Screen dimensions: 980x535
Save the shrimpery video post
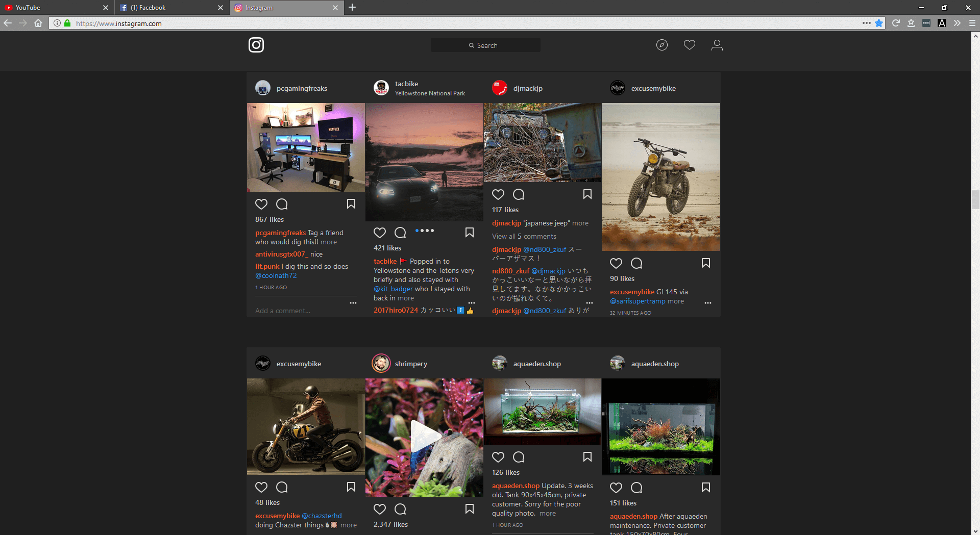coord(470,509)
